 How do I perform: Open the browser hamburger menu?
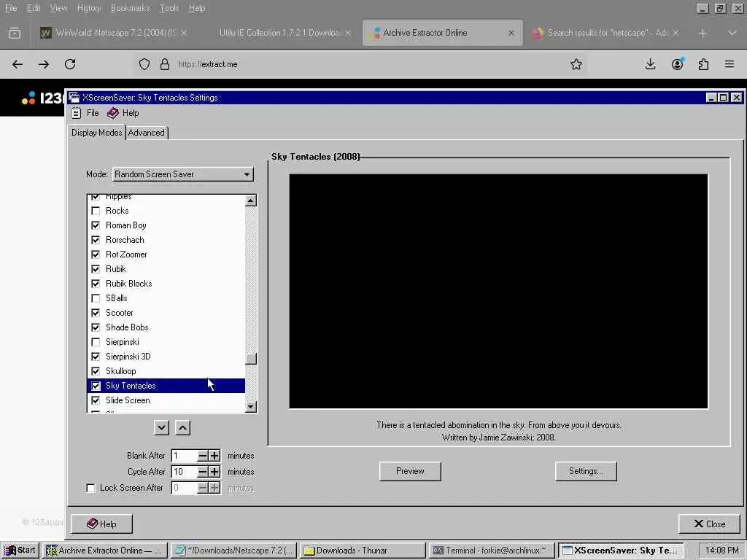729,64
